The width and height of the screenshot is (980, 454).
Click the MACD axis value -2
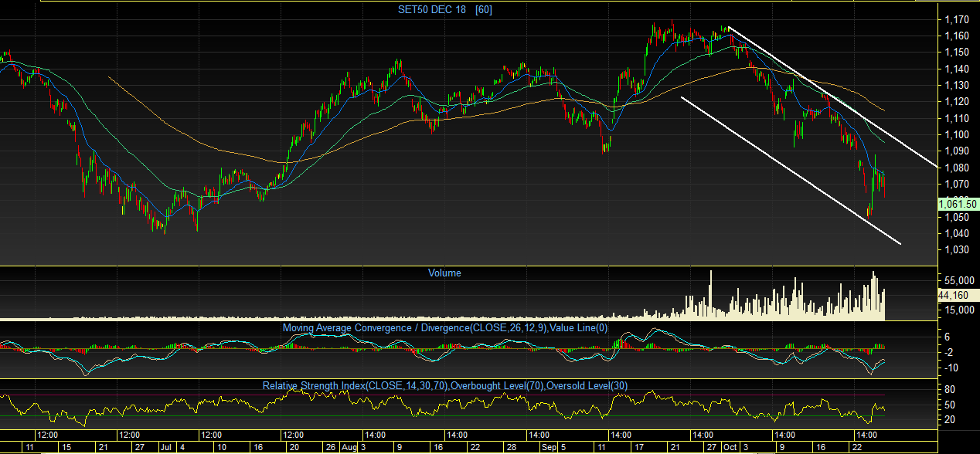[948, 352]
